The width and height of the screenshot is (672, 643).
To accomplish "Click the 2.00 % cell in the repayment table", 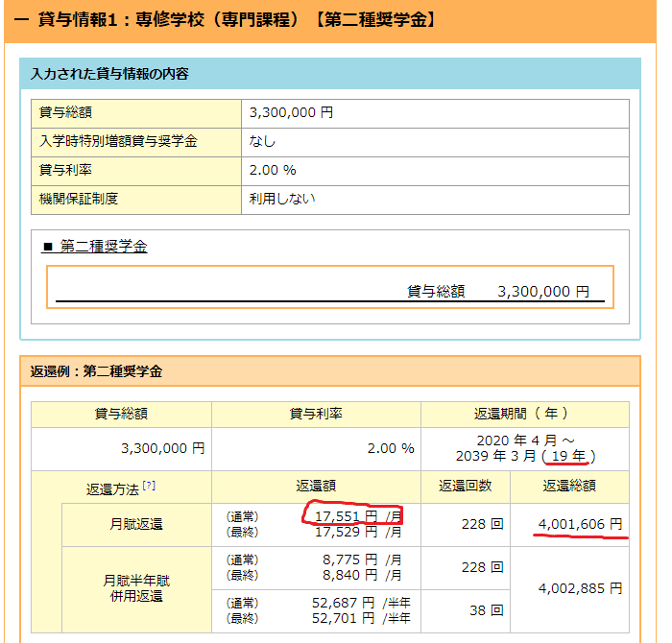I will pos(316,449).
